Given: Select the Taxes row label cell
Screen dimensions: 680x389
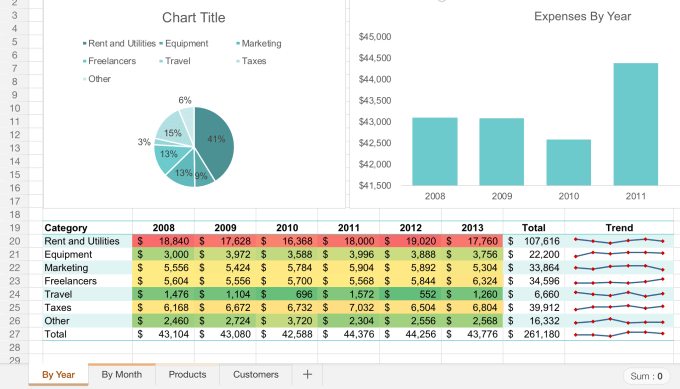Looking at the screenshot, I should point(88,307).
